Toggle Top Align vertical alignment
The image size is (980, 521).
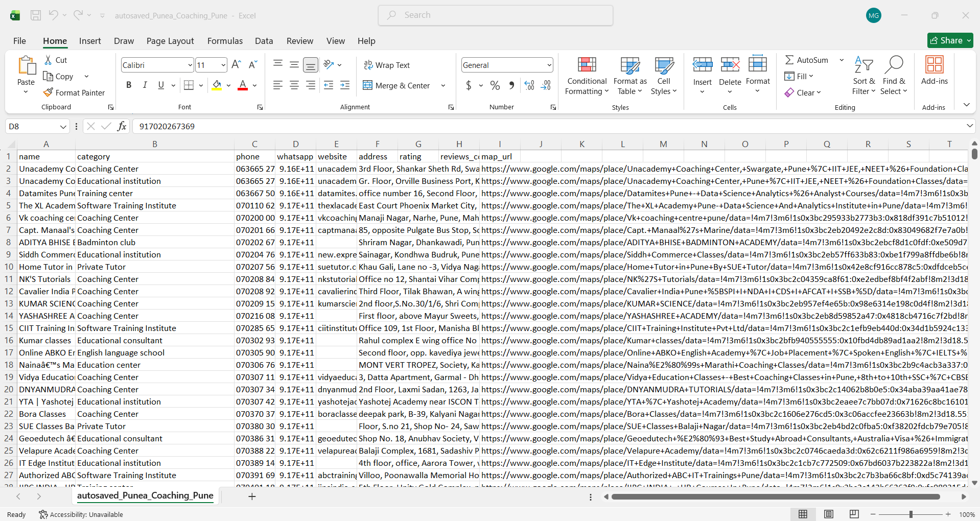[x=278, y=64]
